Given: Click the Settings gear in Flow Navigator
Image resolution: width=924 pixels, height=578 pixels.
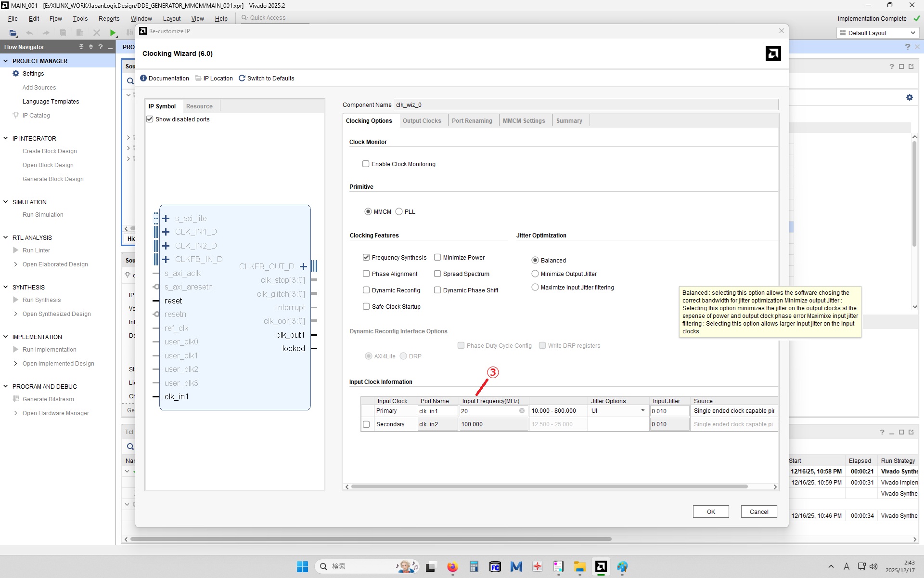Looking at the screenshot, I should click(16, 73).
